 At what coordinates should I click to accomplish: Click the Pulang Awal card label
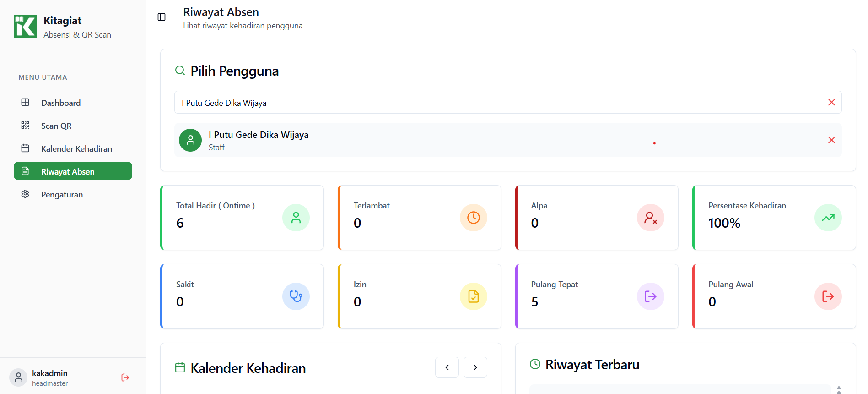click(x=731, y=285)
